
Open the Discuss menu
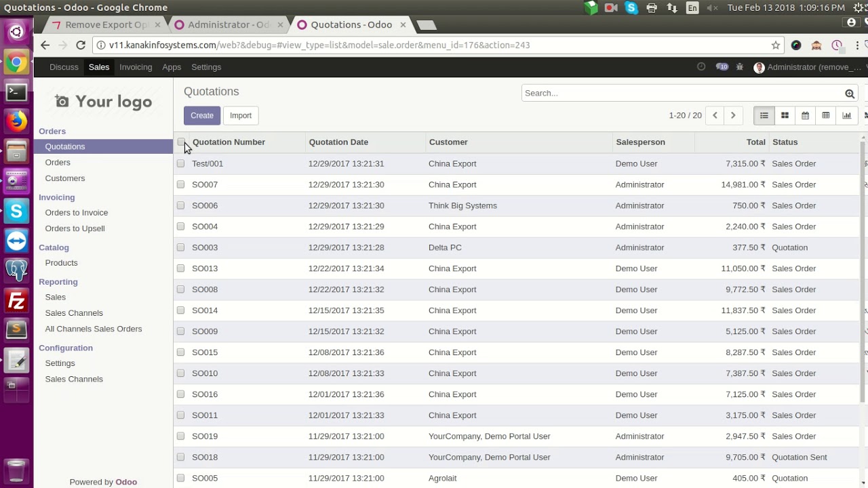tap(64, 67)
